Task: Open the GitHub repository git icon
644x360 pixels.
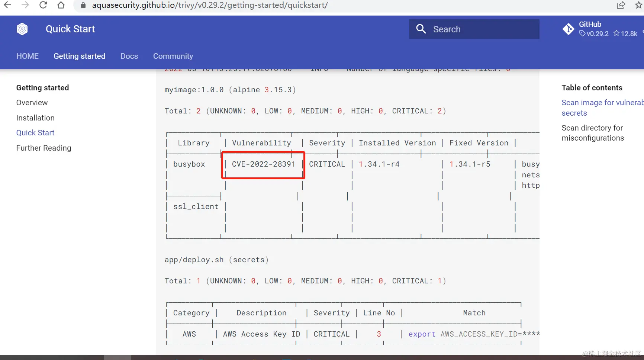Action: tap(569, 29)
